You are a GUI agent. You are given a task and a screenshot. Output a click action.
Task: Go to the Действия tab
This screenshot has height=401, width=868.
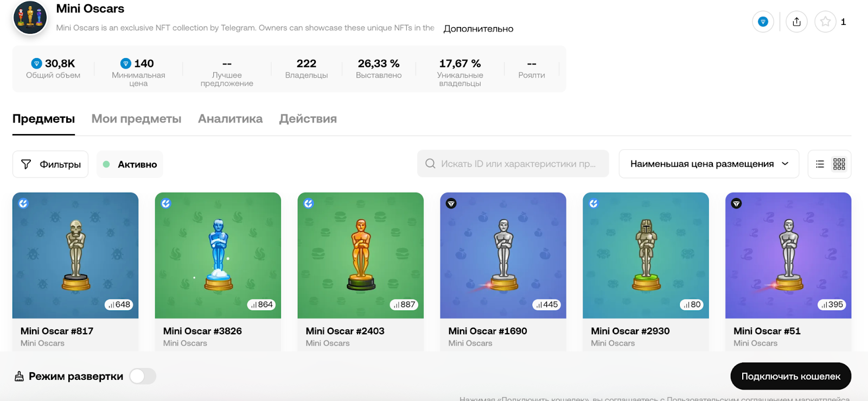[x=308, y=119]
